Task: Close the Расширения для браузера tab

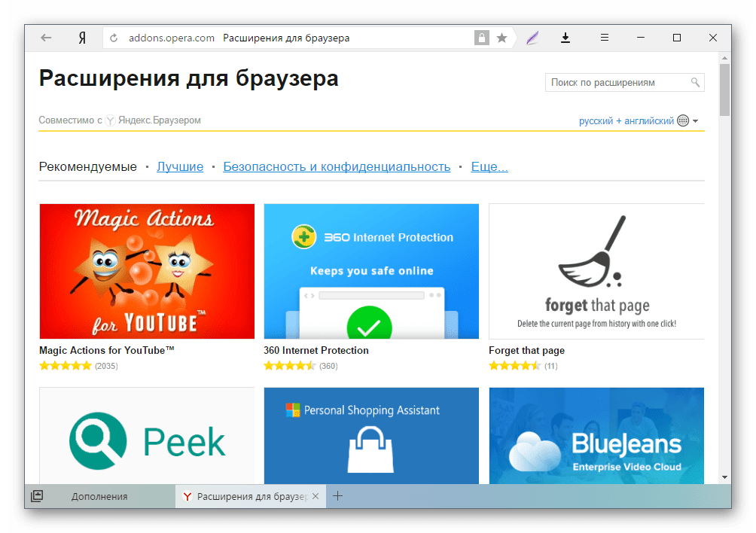Action: [316, 496]
